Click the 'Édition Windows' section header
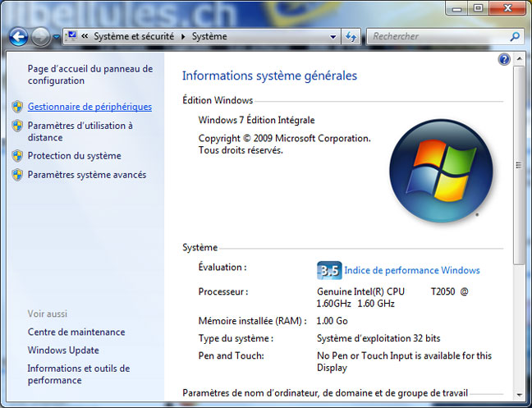532x408 pixels. point(218,100)
